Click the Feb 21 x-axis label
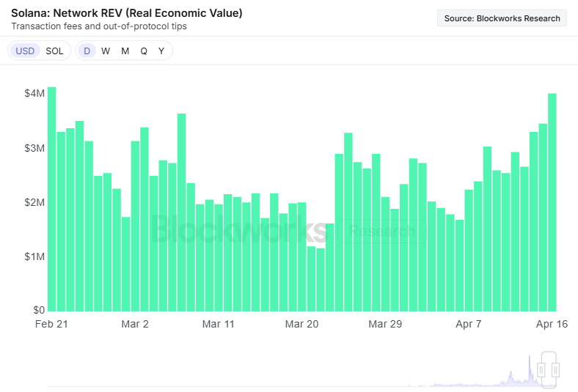Image resolution: width=578 pixels, height=392 pixels. click(51, 324)
